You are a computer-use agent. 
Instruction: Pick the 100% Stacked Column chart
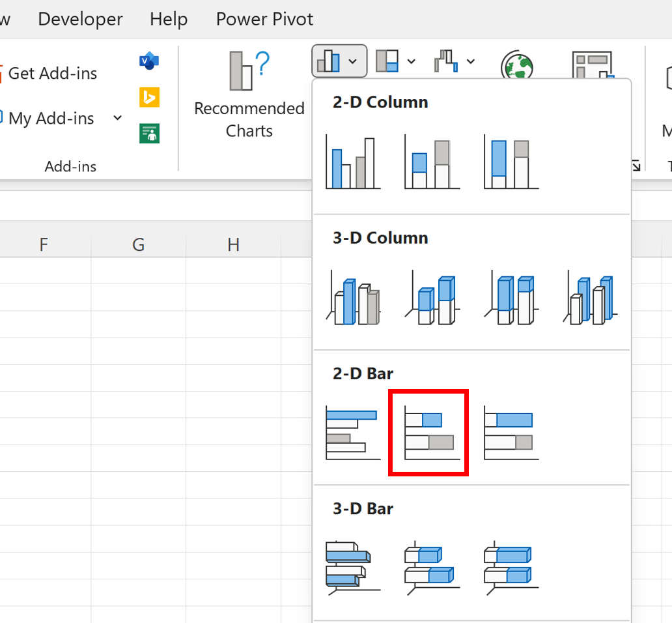point(511,163)
